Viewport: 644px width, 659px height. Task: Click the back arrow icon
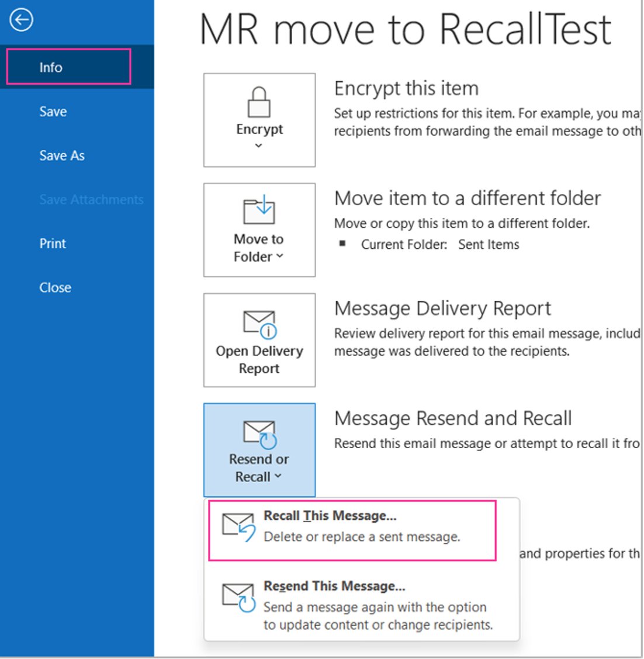[x=20, y=20]
